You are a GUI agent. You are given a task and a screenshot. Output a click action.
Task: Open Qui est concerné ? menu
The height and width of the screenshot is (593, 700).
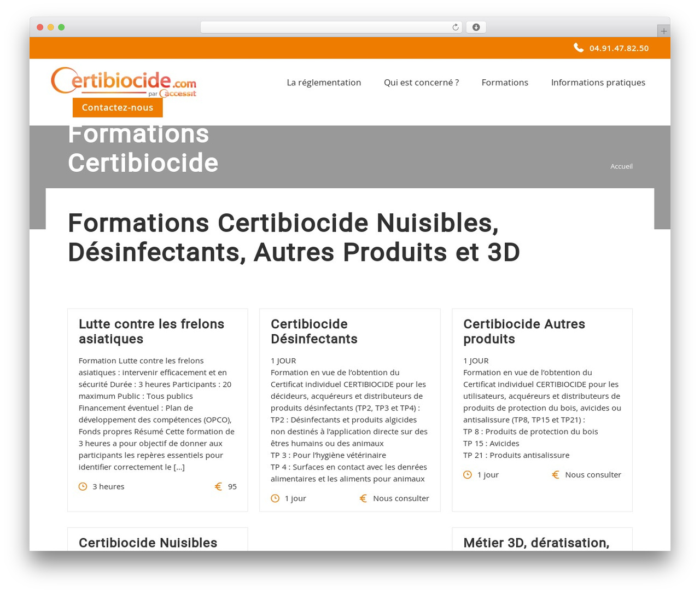click(x=421, y=83)
